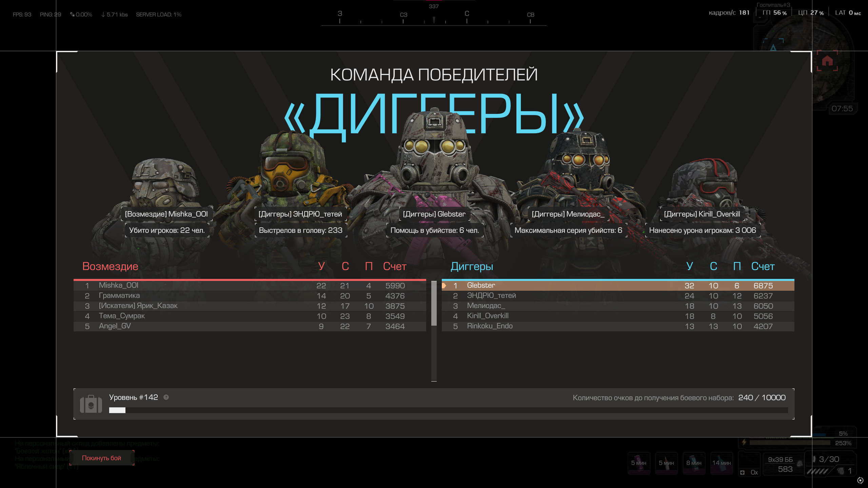Click the red home base minimap marker
Image resolution: width=868 pixels, height=488 pixels.
(x=827, y=61)
